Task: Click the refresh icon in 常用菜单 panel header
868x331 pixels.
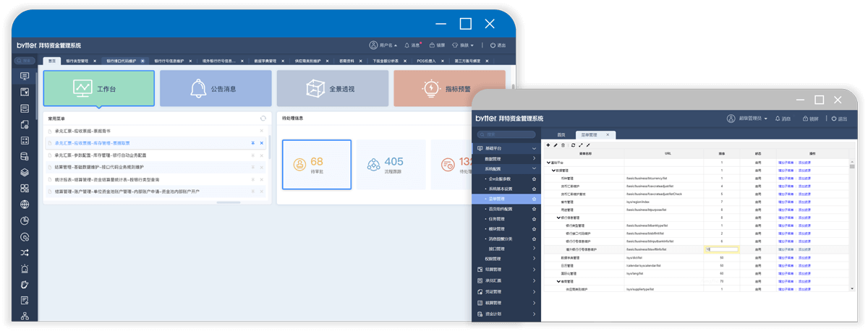Action: point(263,118)
